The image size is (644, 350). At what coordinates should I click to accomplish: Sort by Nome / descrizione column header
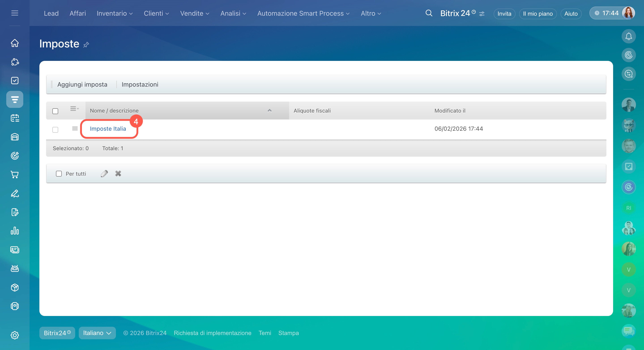pyautogui.click(x=114, y=111)
